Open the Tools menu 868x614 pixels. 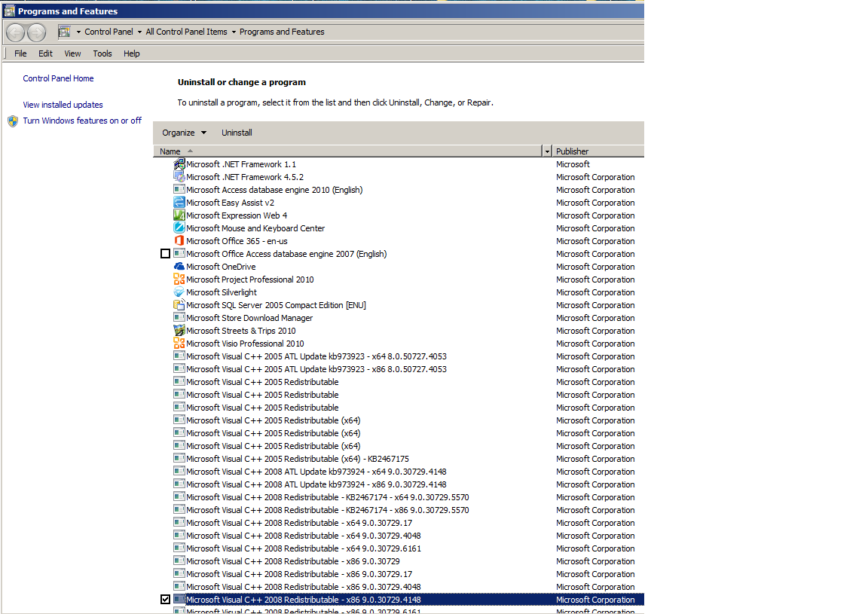click(x=102, y=53)
